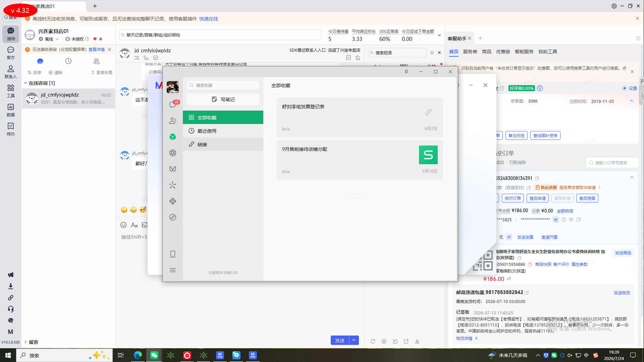
Task: Switch to the 服务单 tab
Action: 470,52
